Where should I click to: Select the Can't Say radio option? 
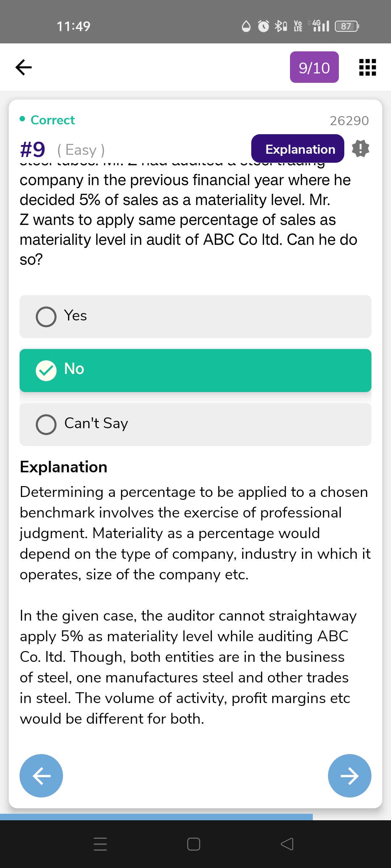(46, 424)
